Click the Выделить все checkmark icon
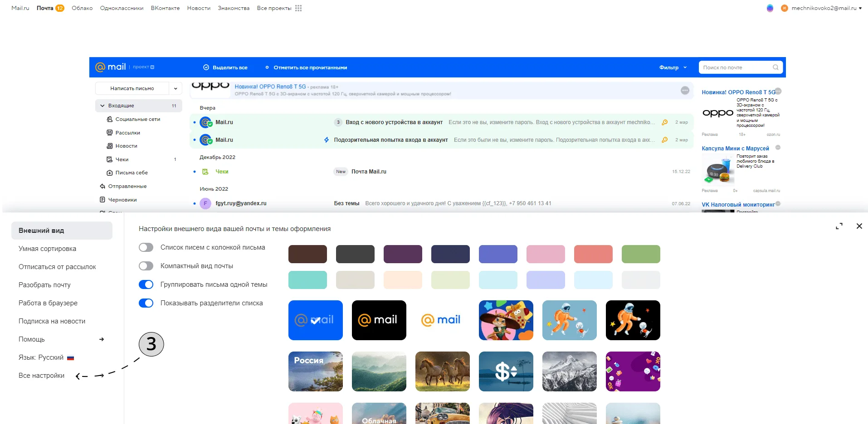Viewport: 868px width, 424px height. pyautogui.click(x=206, y=67)
